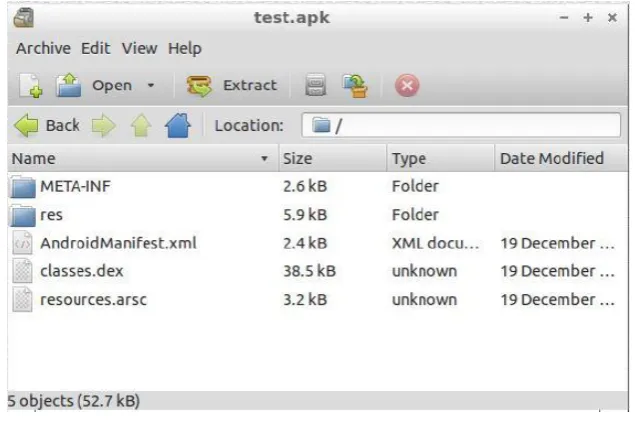Viewport: 635px width, 424px height.
Task: Maximize the test.apk window
Action: (x=588, y=17)
